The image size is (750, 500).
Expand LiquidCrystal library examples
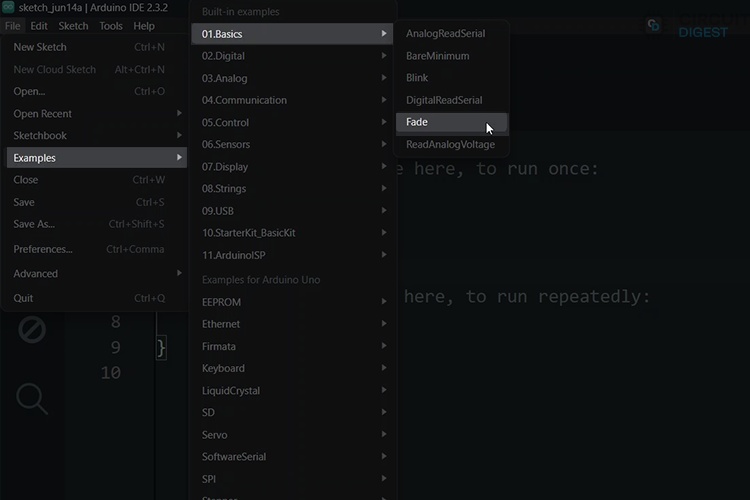pos(292,390)
